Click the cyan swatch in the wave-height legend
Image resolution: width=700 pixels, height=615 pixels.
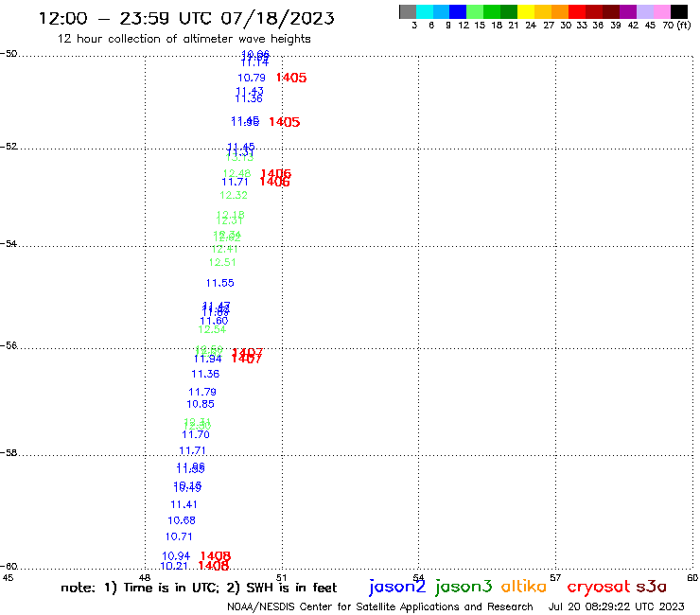[424, 12]
